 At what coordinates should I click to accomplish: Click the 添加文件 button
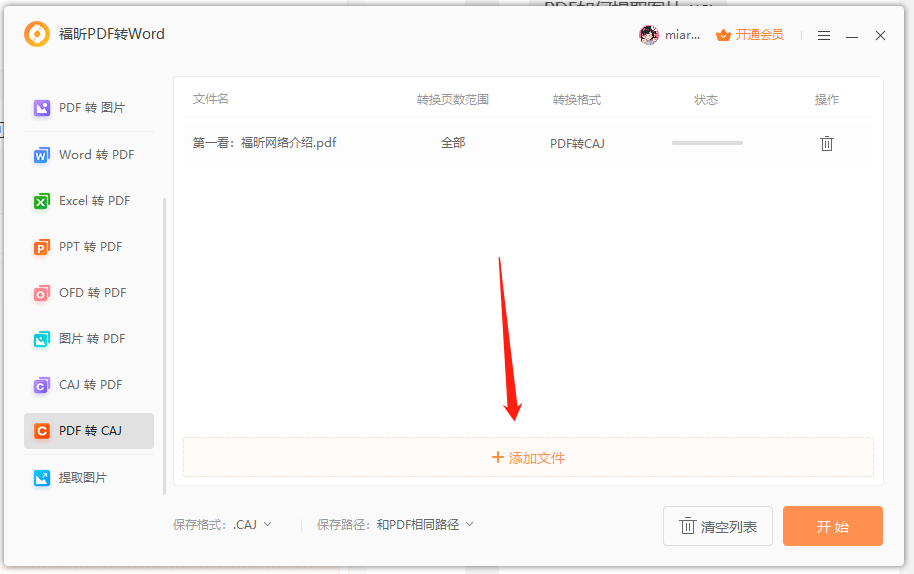coord(528,457)
